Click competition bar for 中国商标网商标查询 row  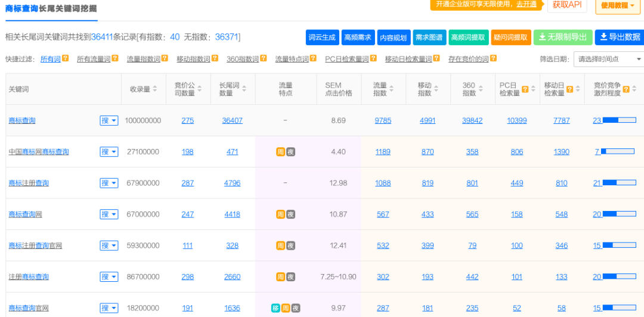click(618, 151)
